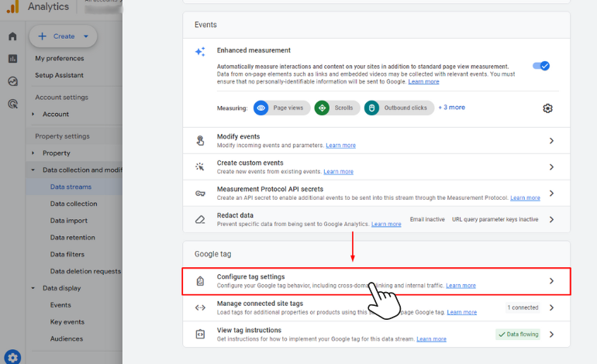597x364 pixels.
Task: Open Setup Assistant in sidebar
Action: 59,75
